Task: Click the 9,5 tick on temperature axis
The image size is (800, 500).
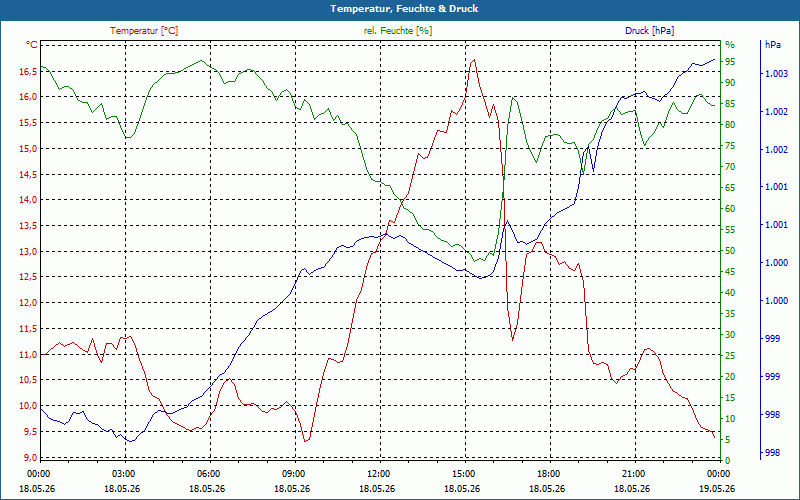Action: [30, 432]
